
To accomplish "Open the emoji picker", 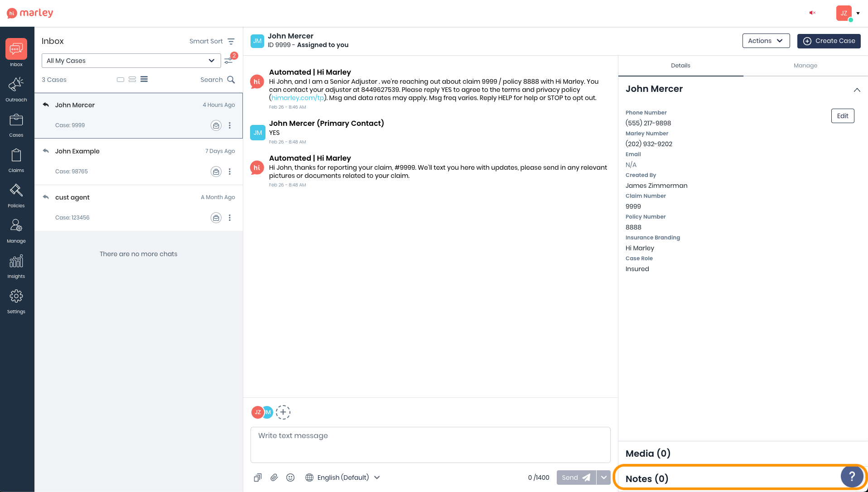I will pos(290,478).
